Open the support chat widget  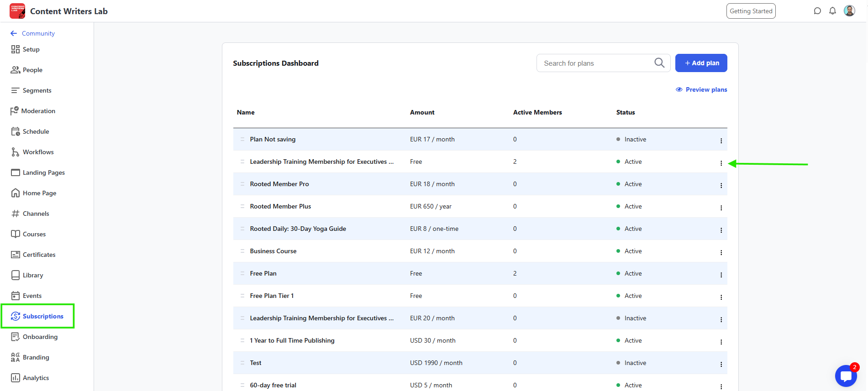[846, 376]
